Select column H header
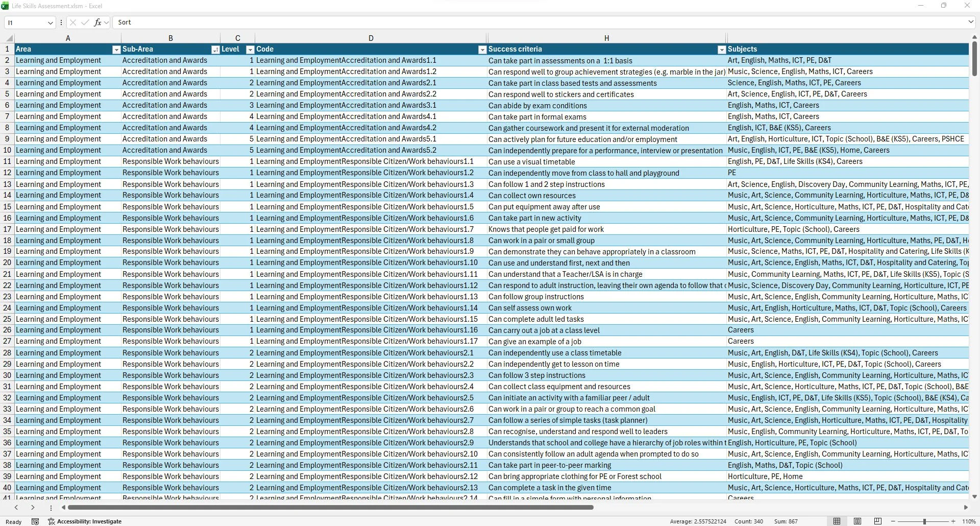The image size is (980, 526). (606, 38)
